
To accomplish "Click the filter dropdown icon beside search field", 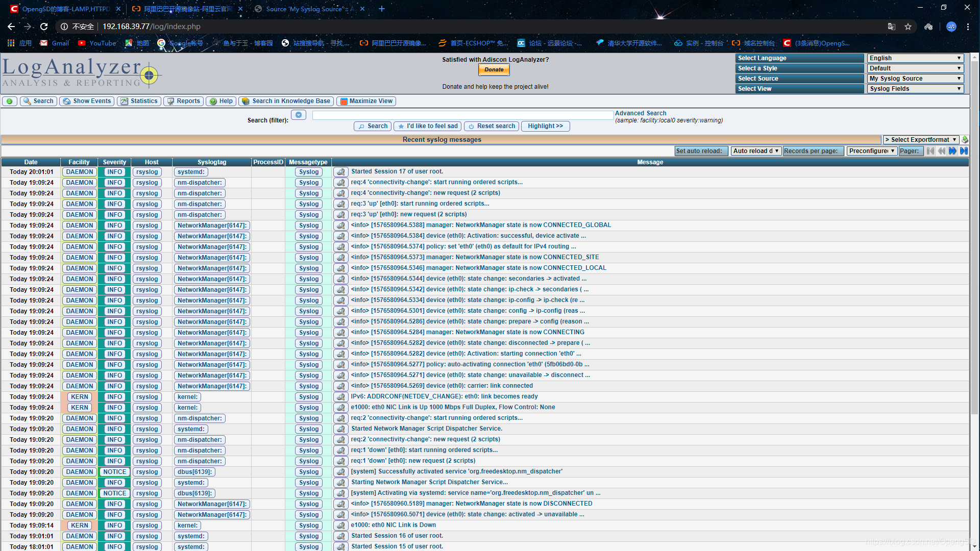I will pos(299,115).
